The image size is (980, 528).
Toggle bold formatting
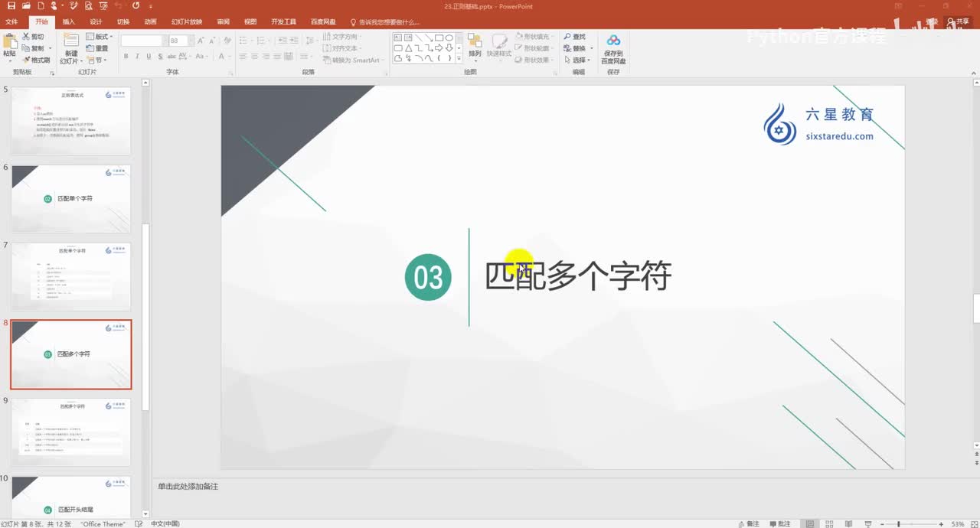[126, 57]
